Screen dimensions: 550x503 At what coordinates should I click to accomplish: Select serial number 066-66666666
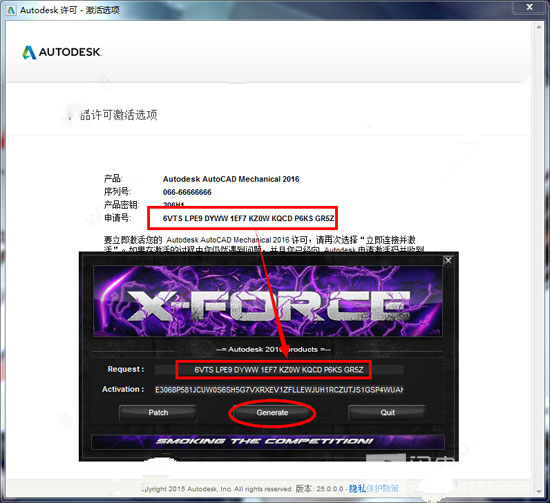click(187, 192)
